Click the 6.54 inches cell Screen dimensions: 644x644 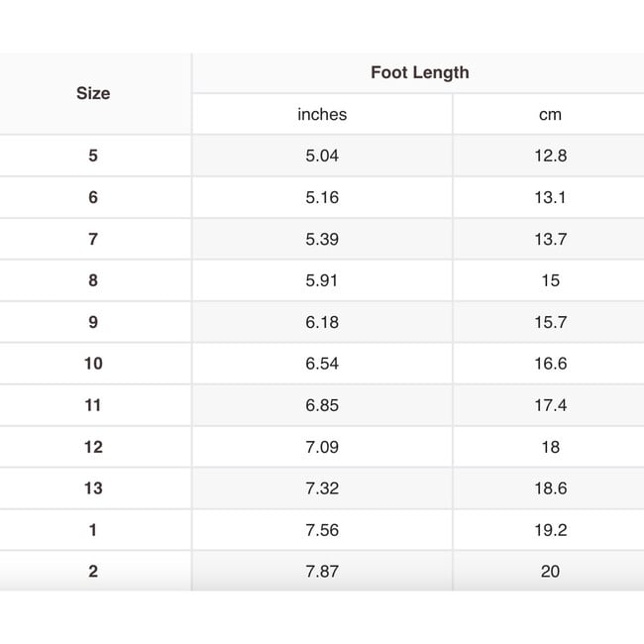pos(322,364)
